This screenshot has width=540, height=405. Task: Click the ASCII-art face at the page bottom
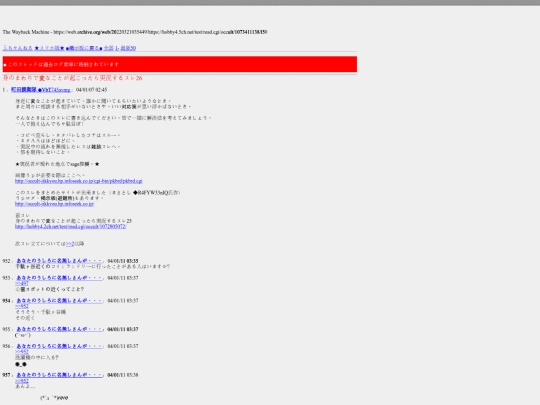coord(54,398)
